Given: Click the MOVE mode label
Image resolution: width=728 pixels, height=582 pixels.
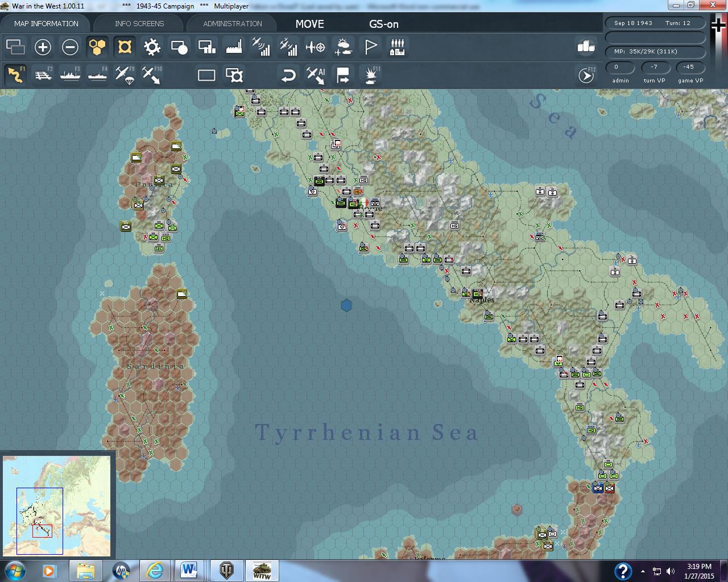Looking at the screenshot, I should pyautogui.click(x=310, y=24).
